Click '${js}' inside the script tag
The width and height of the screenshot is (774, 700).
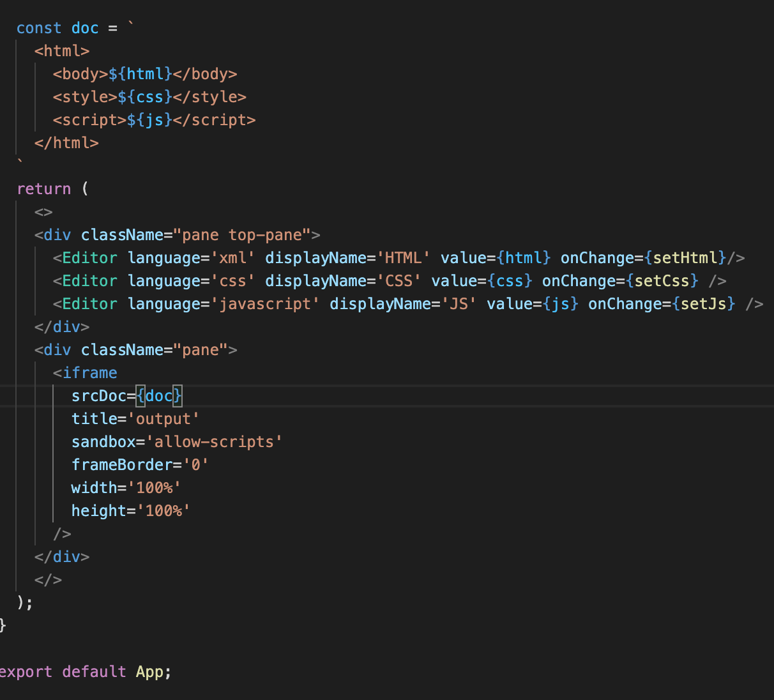pos(149,120)
